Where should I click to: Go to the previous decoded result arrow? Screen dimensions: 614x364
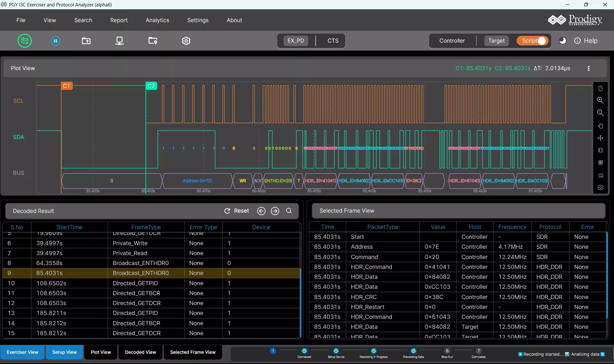tap(261, 211)
